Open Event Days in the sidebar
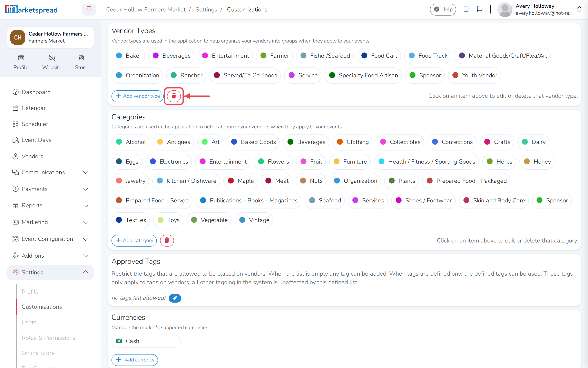 [x=50, y=140]
